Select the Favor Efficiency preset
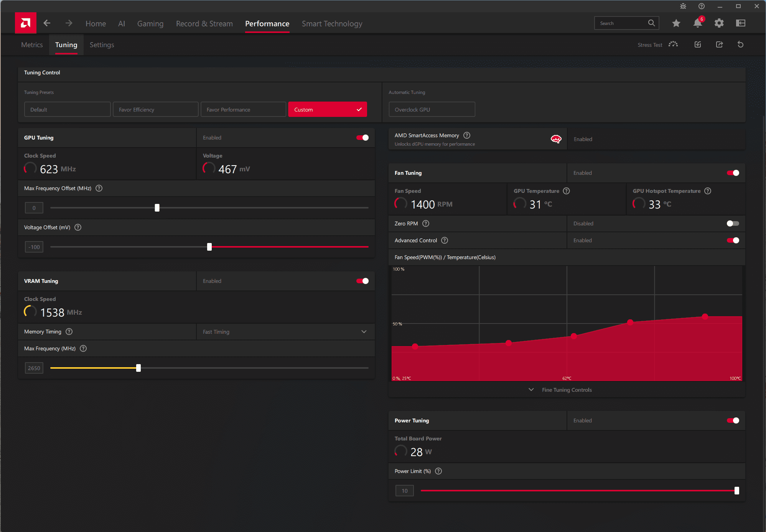The image size is (766, 532). pos(156,109)
